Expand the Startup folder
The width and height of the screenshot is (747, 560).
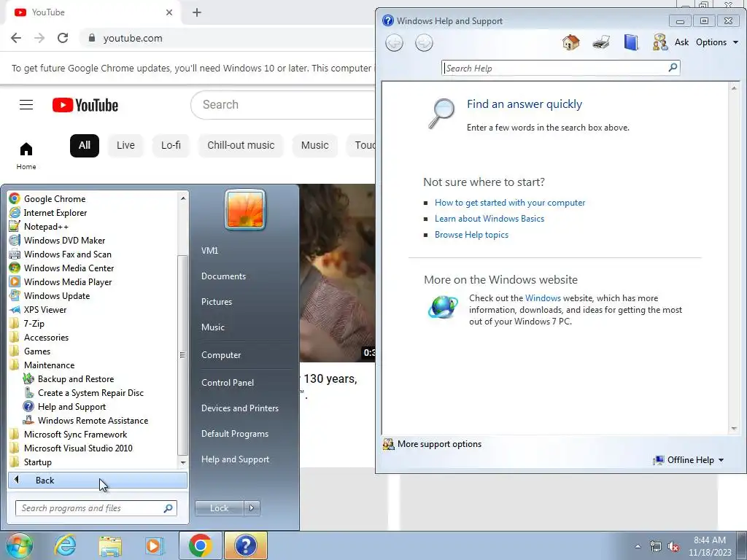38,462
